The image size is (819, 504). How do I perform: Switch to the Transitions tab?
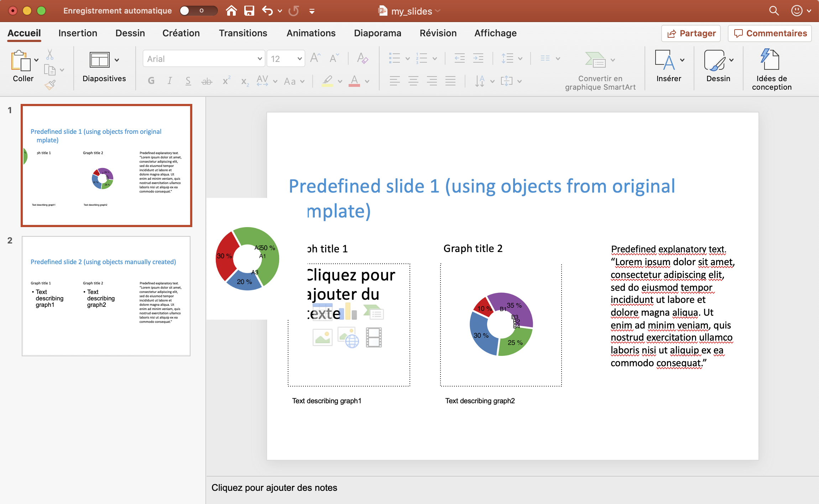point(243,33)
